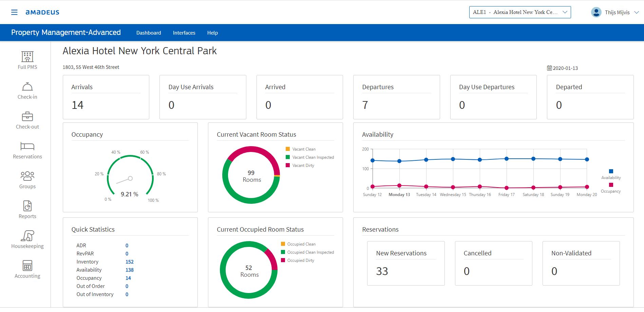Viewport: 644px width, 312px height.
Task: Expand the ALE1 hotel property dropdown
Action: [x=520, y=12]
